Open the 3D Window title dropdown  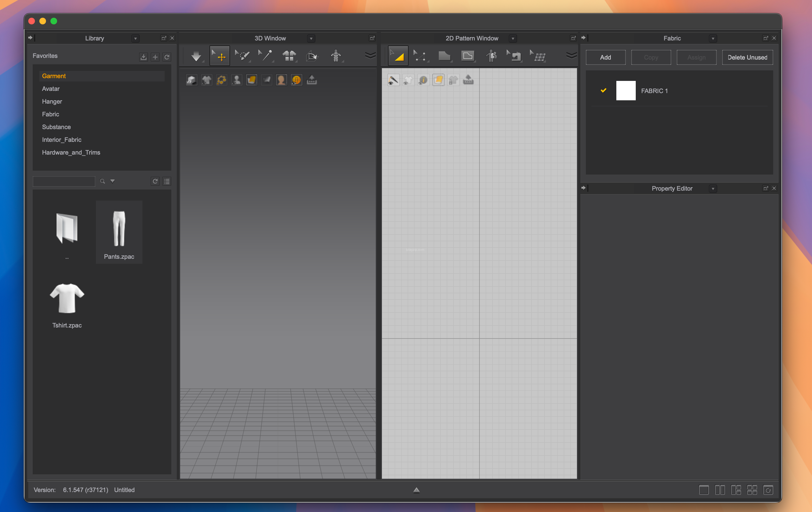[311, 39]
